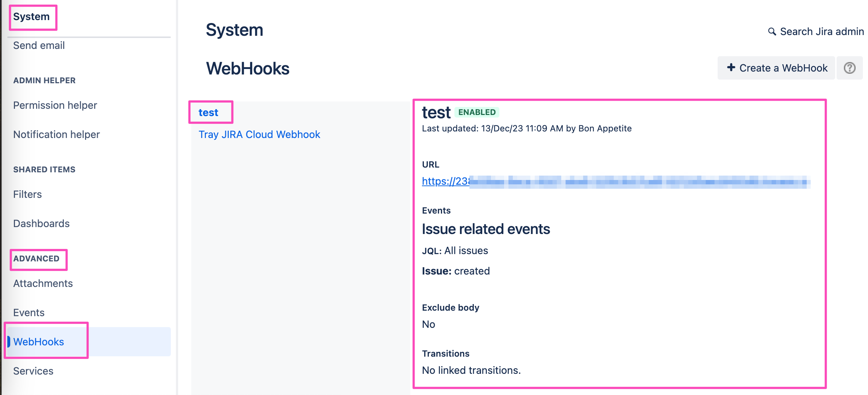Open Send email settings
The width and height of the screenshot is (868, 395).
(x=39, y=45)
